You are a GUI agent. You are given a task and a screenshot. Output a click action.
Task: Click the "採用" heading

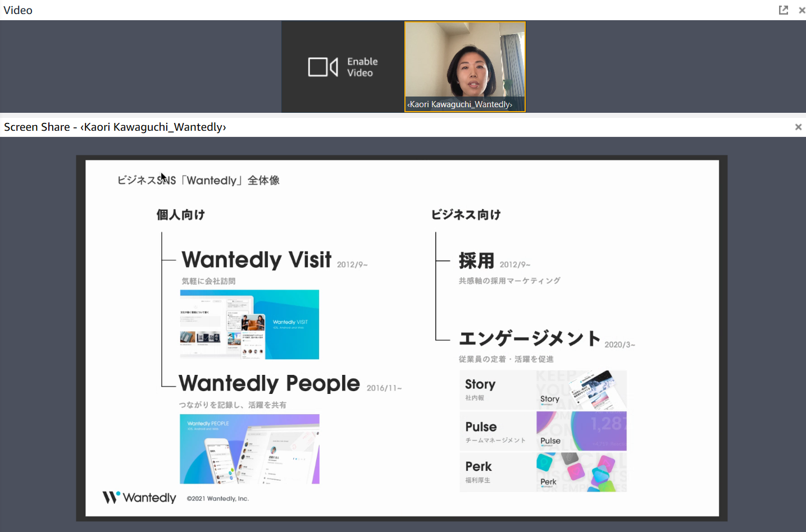pyautogui.click(x=476, y=260)
